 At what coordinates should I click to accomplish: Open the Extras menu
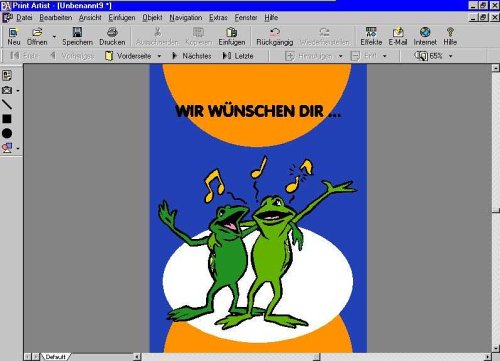pos(218,17)
